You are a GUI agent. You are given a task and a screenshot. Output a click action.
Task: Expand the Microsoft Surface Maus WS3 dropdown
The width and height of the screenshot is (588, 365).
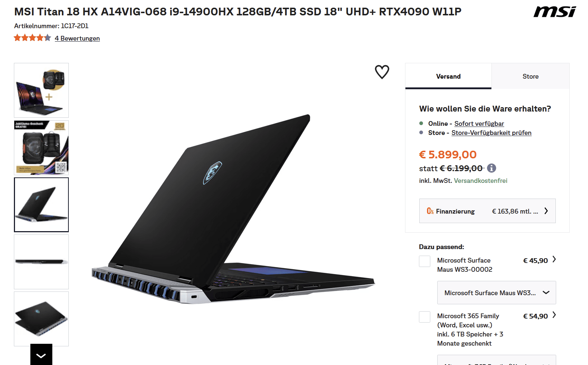[497, 293]
